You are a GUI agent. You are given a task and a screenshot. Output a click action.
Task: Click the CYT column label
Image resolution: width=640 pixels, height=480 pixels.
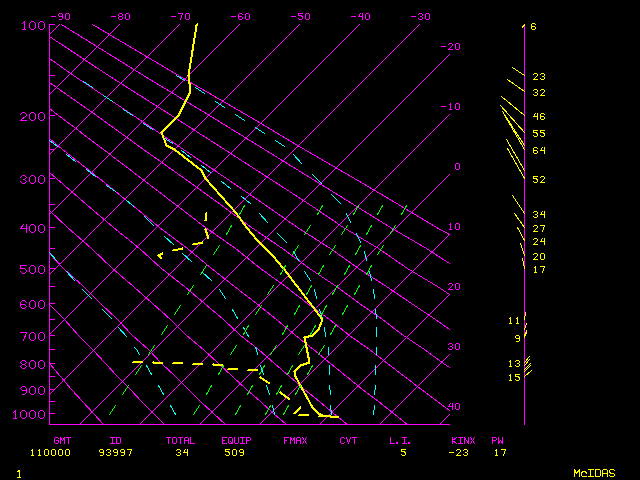coord(348,440)
